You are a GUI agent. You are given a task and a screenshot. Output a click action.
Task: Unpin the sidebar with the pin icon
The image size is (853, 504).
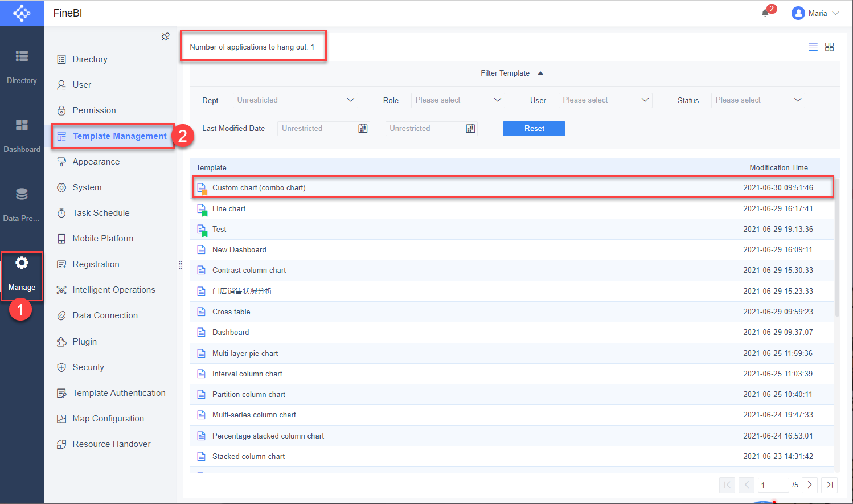coord(165,36)
